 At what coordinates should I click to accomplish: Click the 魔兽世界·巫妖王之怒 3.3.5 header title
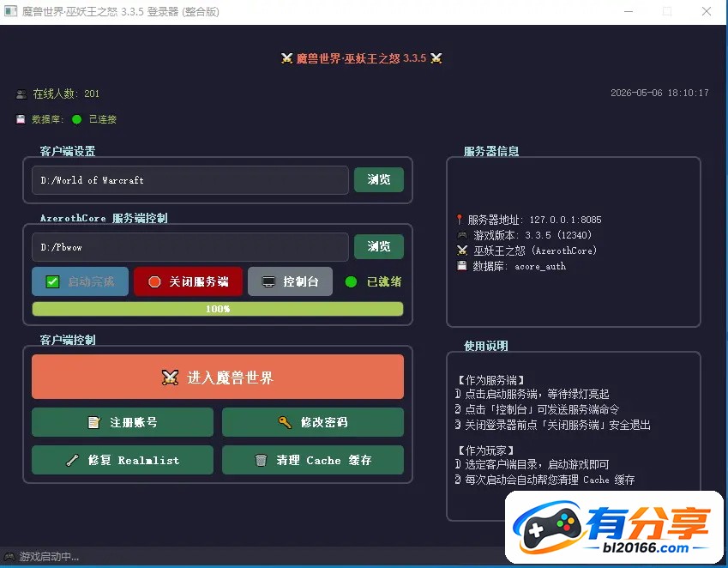pyautogui.click(x=361, y=58)
